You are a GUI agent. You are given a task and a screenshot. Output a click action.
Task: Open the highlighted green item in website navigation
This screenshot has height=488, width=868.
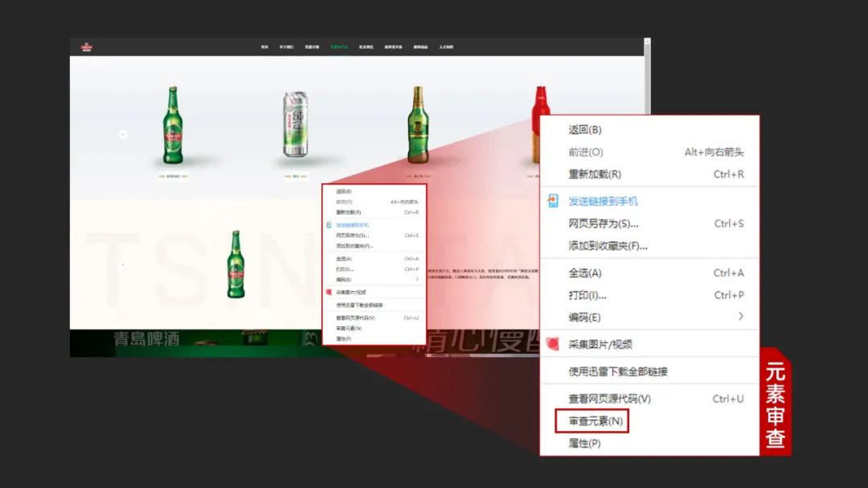point(339,47)
